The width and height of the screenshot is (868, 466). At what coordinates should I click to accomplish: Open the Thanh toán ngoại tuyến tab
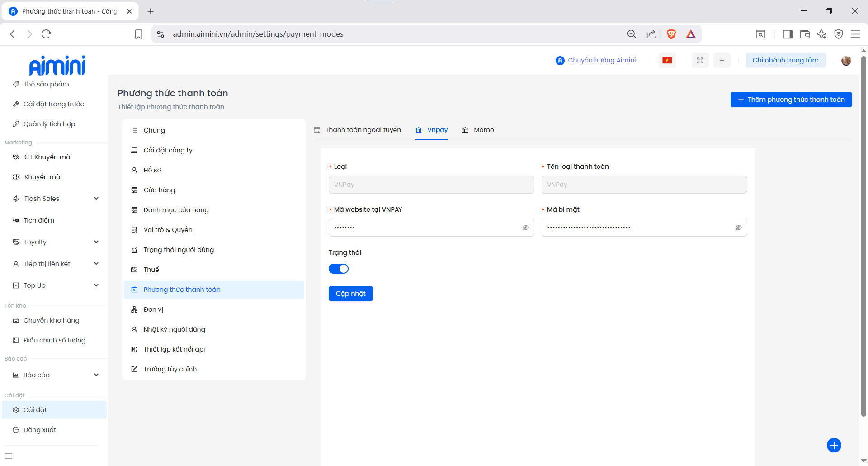pos(357,130)
